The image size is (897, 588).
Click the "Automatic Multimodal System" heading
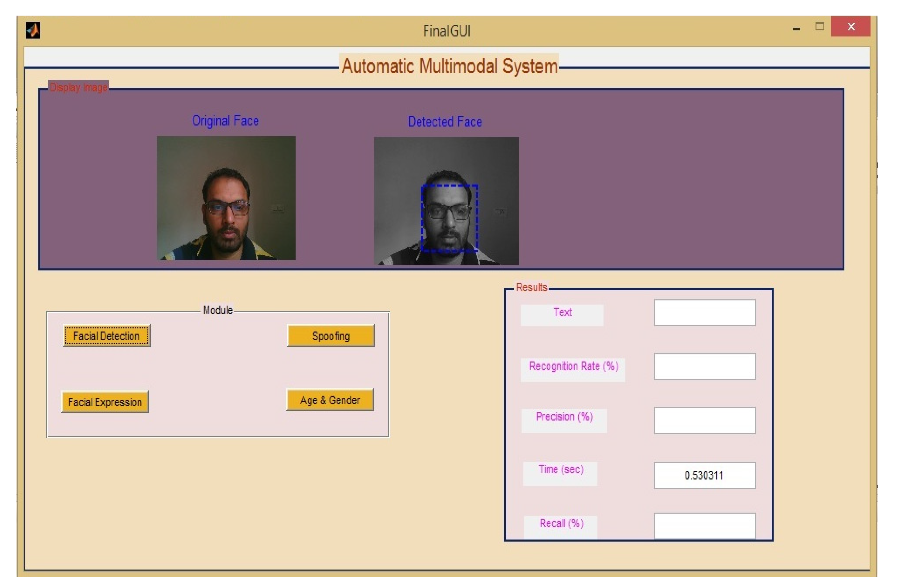450,66
